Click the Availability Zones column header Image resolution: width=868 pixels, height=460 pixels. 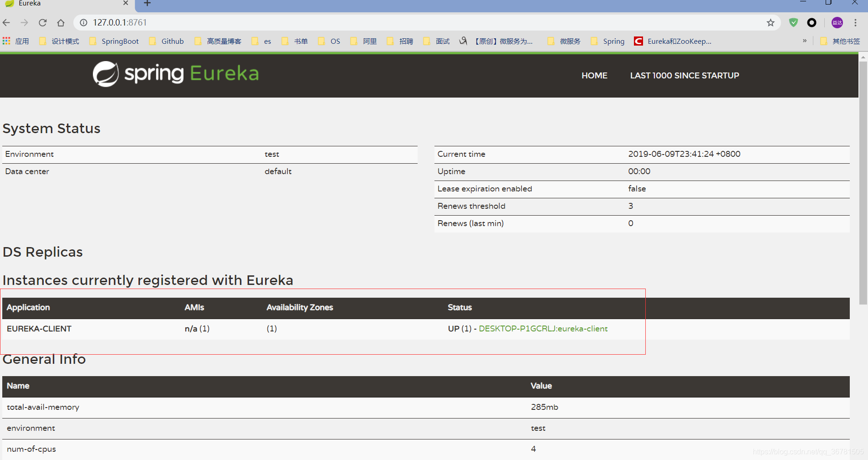click(x=300, y=307)
